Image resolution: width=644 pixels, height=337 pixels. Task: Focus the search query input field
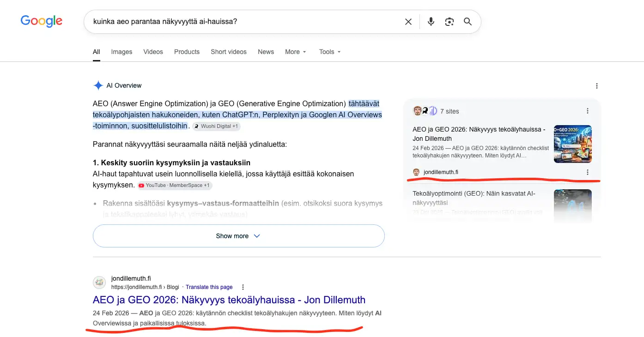point(245,21)
